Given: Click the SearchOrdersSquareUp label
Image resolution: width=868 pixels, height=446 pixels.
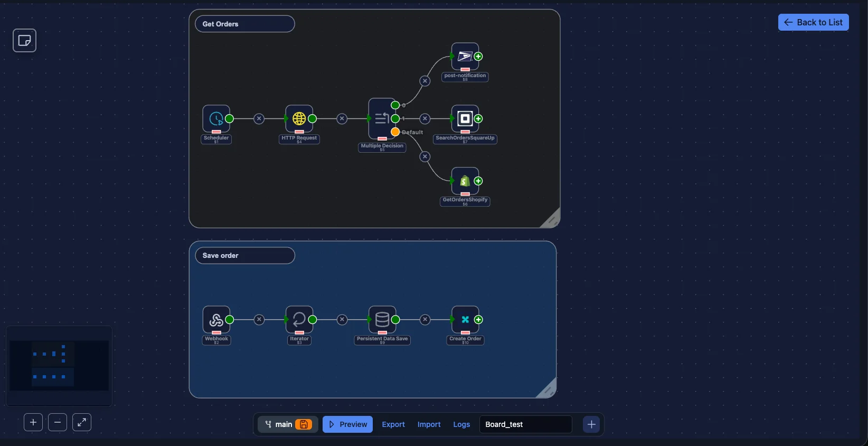Looking at the screenshot, I should click(465, 139).
